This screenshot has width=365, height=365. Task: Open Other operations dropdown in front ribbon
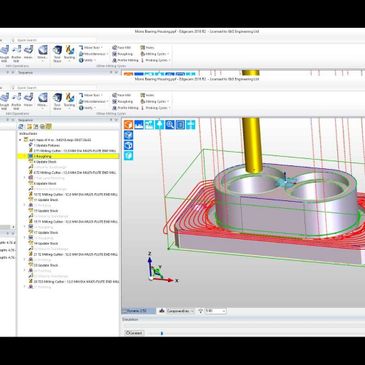pyautogui.click(x=42, y=100)
